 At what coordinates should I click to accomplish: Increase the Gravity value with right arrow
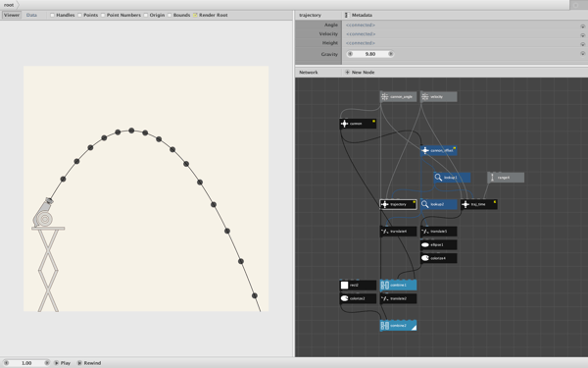click(390, 54)
